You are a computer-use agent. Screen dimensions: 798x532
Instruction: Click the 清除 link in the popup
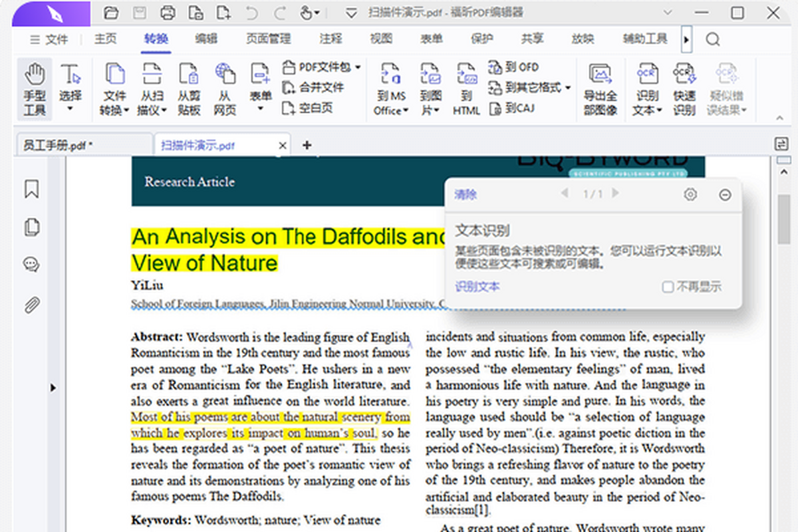pyautogui.click(x=465, y=194)
